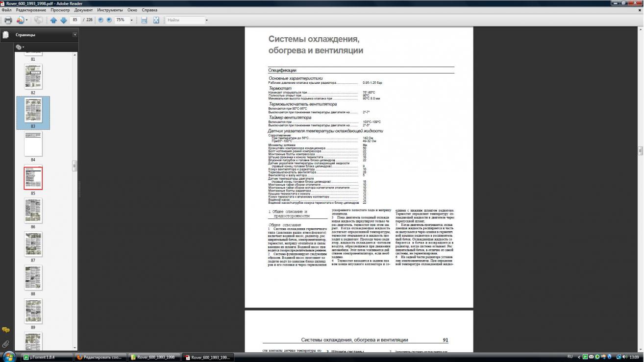Viewport: 644px width, 362px height.
Task: Open the network tray icon
Action: coord(619,357)
